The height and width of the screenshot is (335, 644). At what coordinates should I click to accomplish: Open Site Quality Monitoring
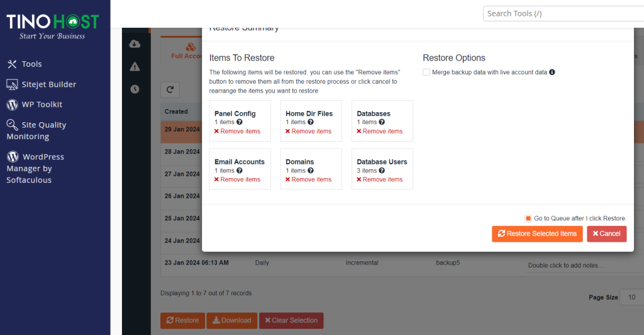tap(36, 130)
